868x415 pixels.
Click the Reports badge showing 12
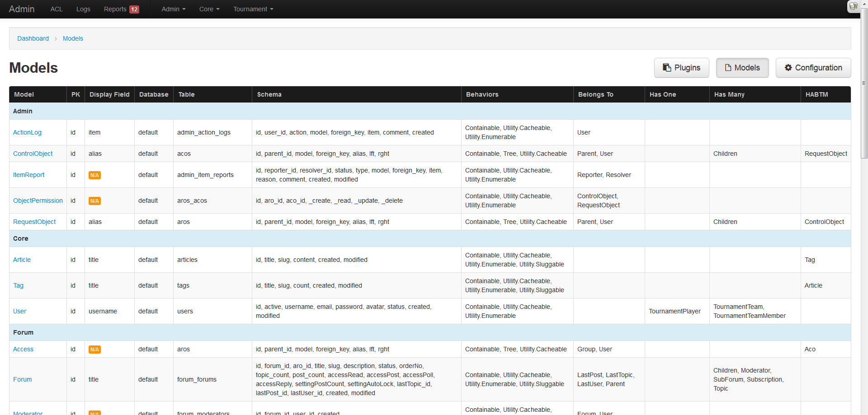pos(134,9)
